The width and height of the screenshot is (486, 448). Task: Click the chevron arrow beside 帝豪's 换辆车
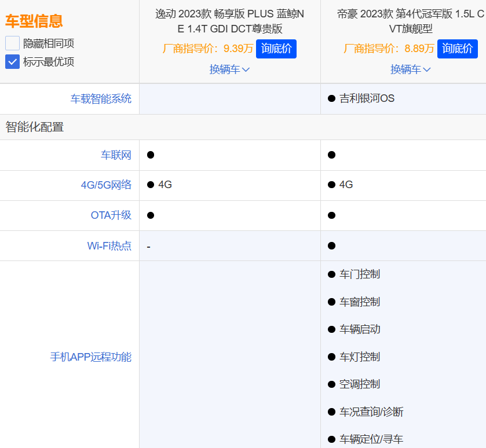pos(427,70)
